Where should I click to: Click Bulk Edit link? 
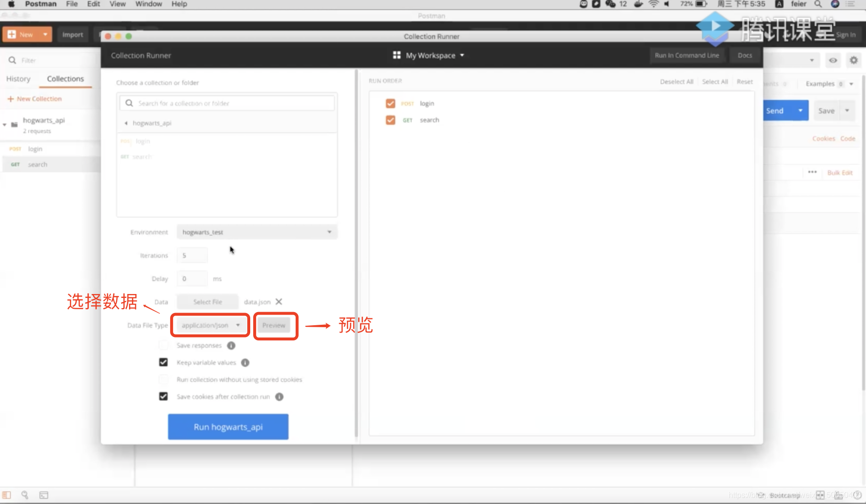pyautogui.click(x=840, y=173)
